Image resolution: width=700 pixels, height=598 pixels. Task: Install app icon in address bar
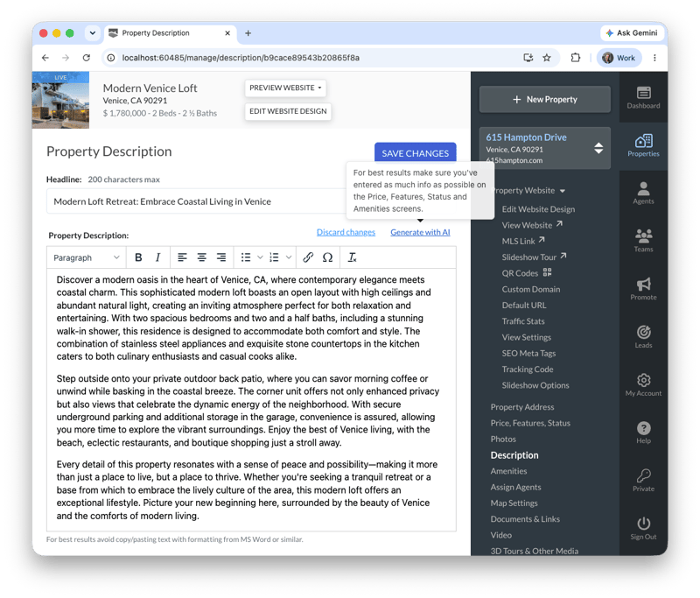pos(528,58)
